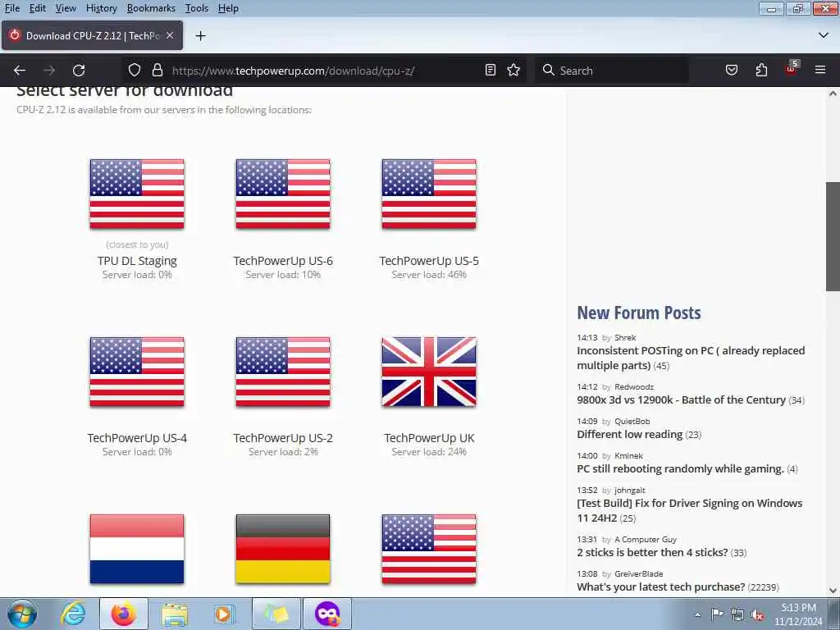This screenshot has width=840, height=630.
Task: Open Windows Explorer folder taskbar icon
Action: [x=175, y=614]
